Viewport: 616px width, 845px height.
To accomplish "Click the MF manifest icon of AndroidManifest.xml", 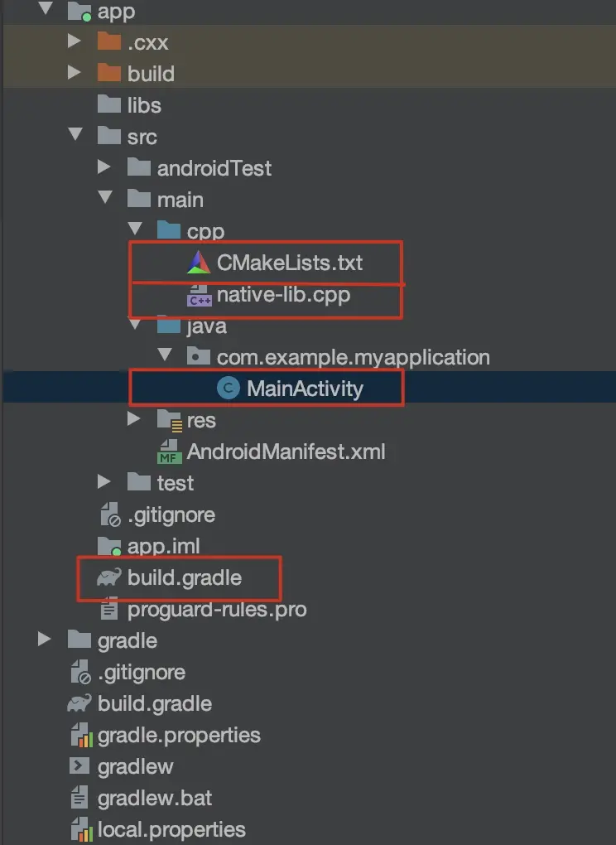I will [169, 451].
